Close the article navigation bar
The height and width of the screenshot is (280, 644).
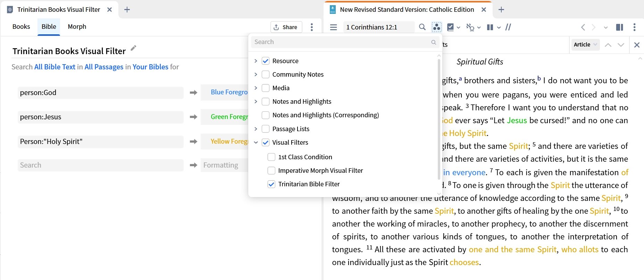tap(637, 45)
